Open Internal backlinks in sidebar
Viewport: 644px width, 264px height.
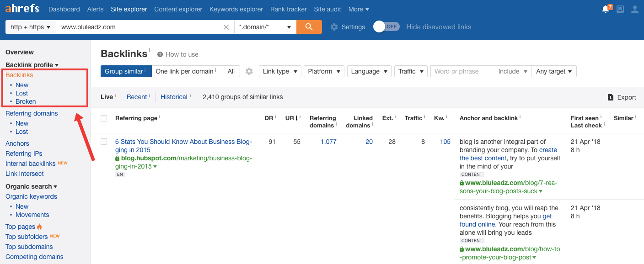point(31,164)
